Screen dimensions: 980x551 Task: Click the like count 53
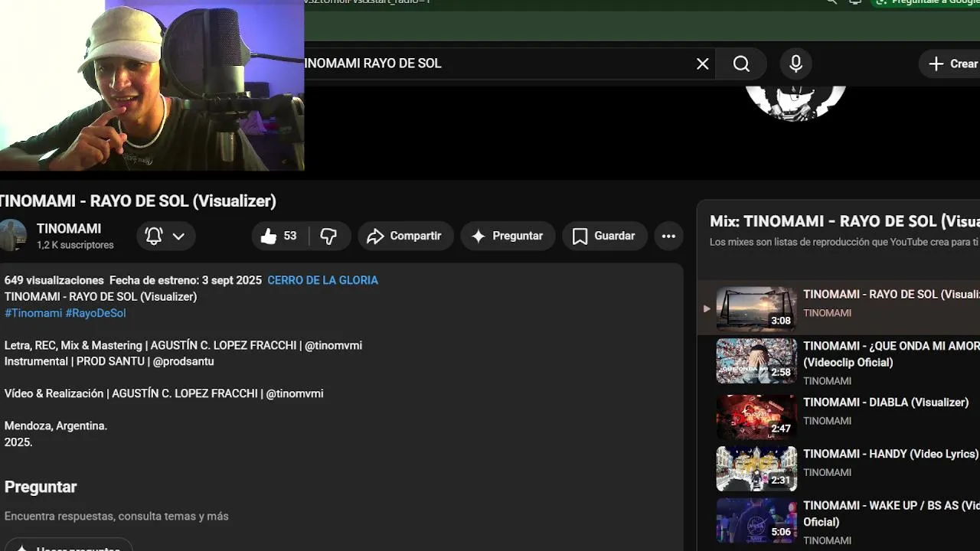point(290,236)
